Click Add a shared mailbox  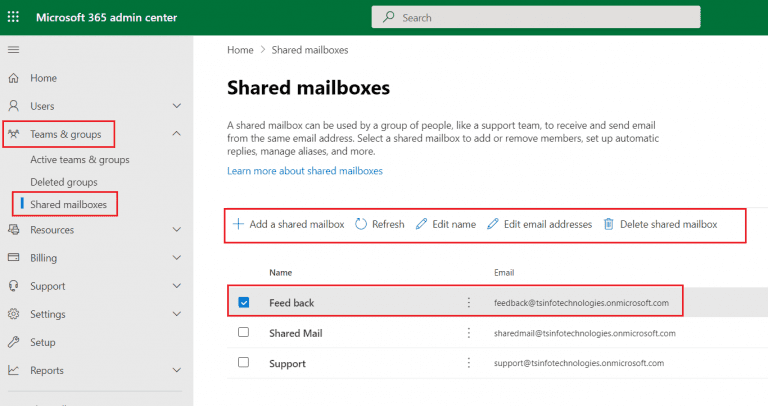[297, 224]
